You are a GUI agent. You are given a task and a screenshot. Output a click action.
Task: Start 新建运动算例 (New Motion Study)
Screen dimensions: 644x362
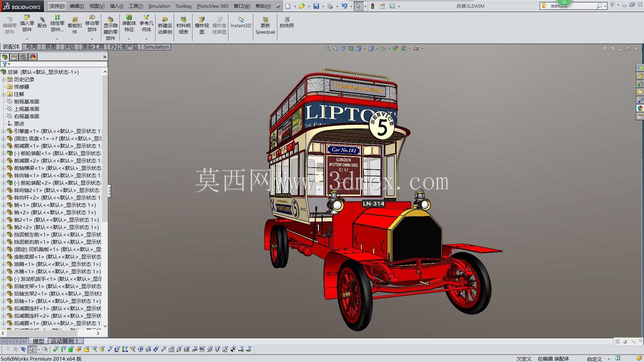point(165,26)
